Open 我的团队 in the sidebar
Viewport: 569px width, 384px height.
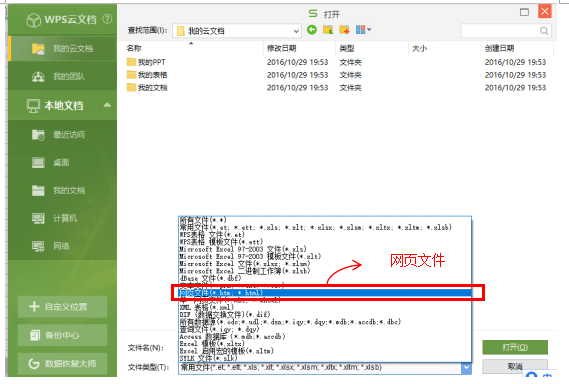tap(62, 76)
